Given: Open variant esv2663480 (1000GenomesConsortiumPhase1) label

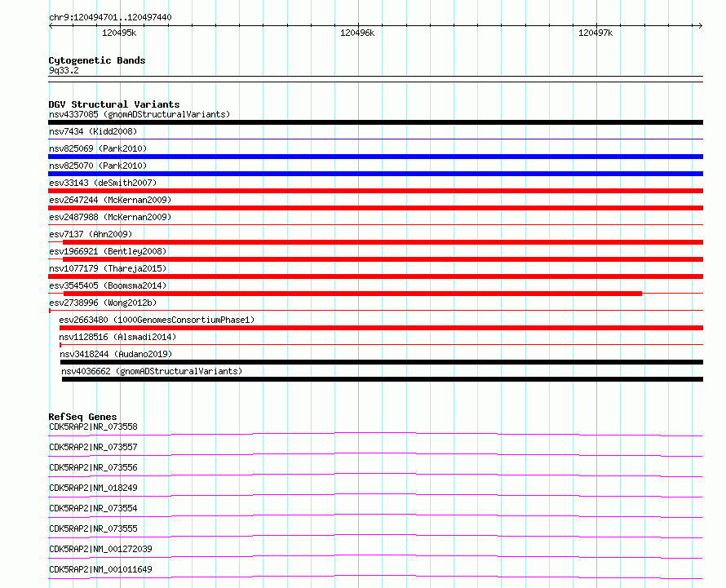Looking at the screenshot, I should click(x=157, y=320).
